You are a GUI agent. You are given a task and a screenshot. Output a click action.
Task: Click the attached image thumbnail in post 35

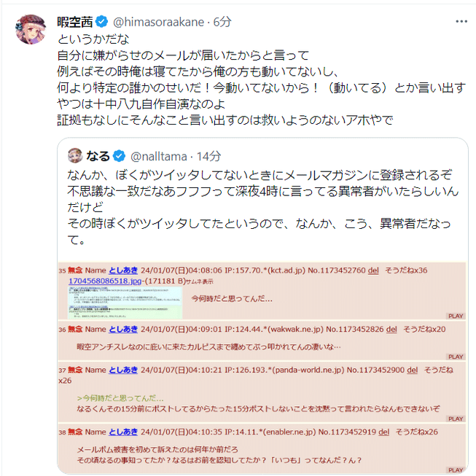[125, 303]
